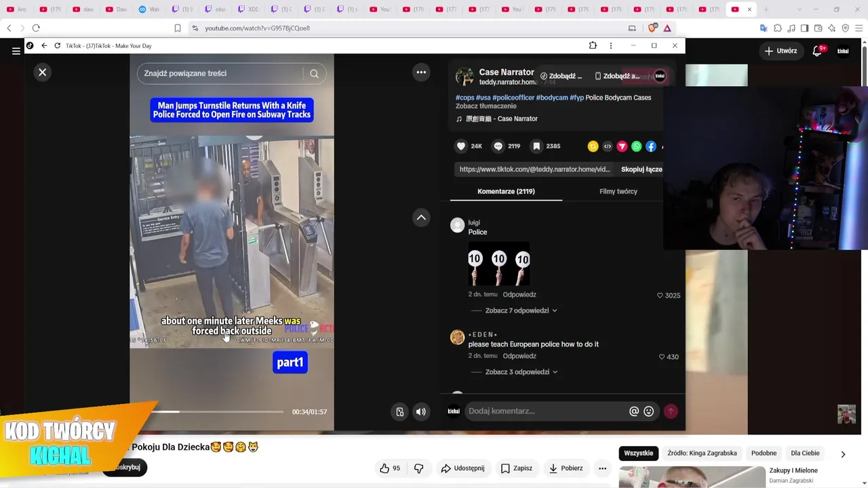
Task: Like EDEN's comment with the heart (430)
Action: (662, 357)
